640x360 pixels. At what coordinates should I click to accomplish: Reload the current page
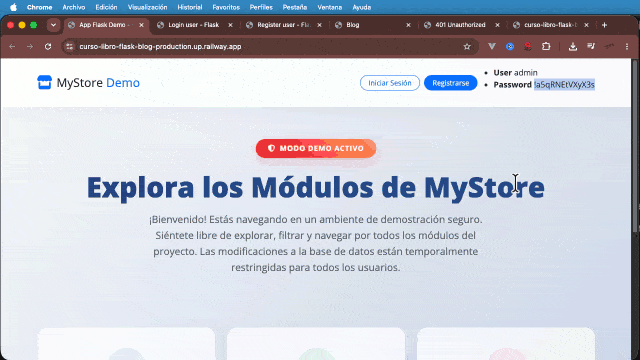tap(48, 47)
